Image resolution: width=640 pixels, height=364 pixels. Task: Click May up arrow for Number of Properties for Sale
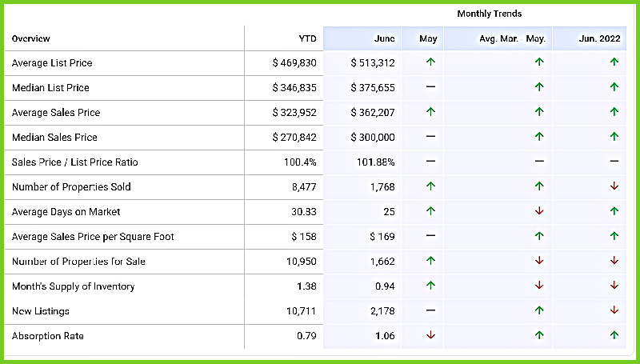[430, 261]
